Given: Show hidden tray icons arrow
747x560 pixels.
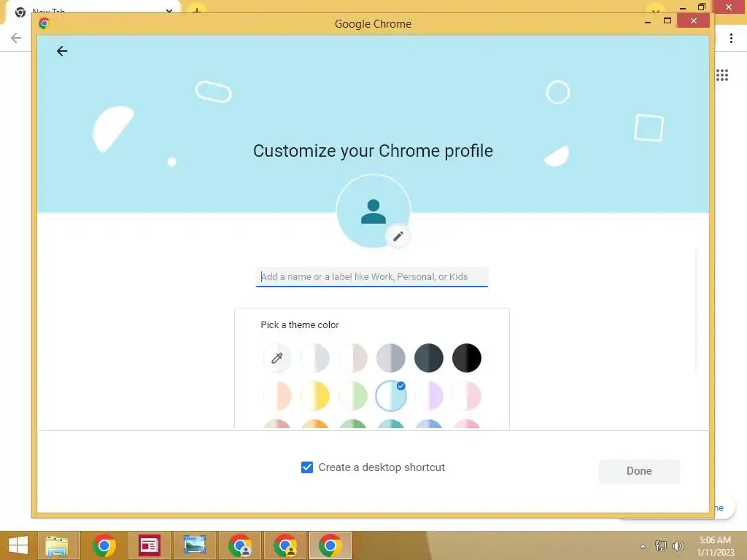Looking at the screenshot, I should pyautogui.click(x=643, y=546).
